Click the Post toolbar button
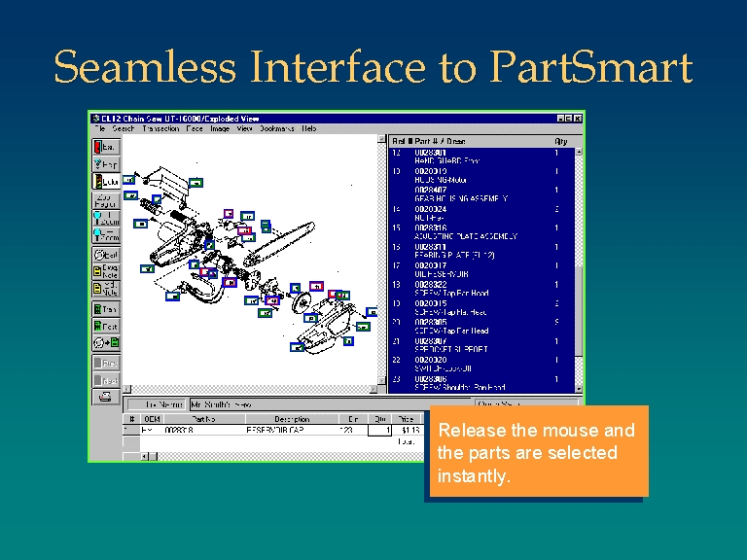The height and width of the screenshot is (560, 747). 106,327
